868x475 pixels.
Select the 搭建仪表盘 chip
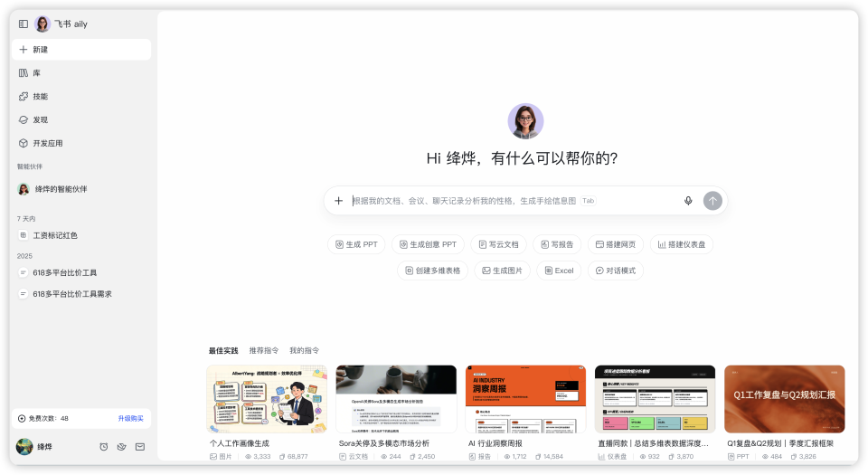click(682, 244)
